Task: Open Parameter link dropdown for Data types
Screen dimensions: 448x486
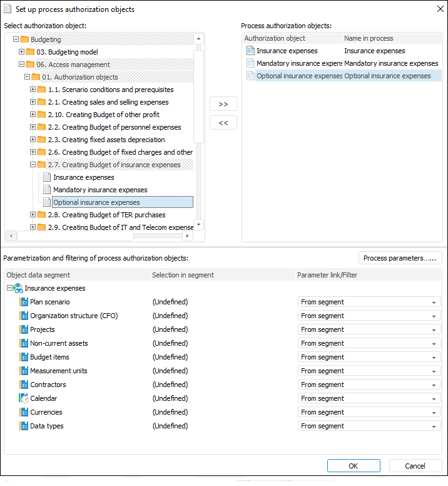Action: point(434,427)
